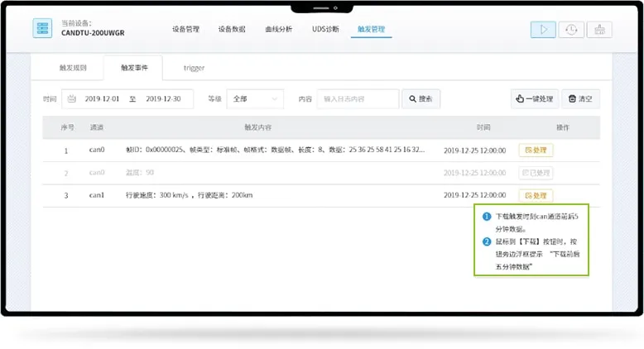The image size is (644, 349).
Task: Click the calendar icon in date range field
Action: 71,98
